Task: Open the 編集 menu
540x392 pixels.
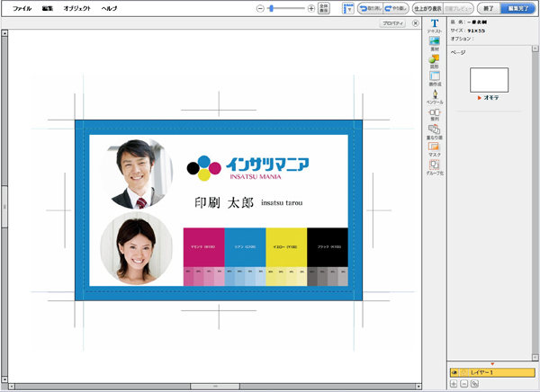Action: (48, 9)
